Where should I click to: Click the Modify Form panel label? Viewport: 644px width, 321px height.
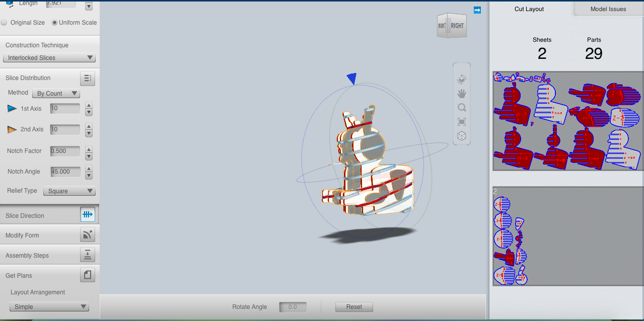[22, 235]
